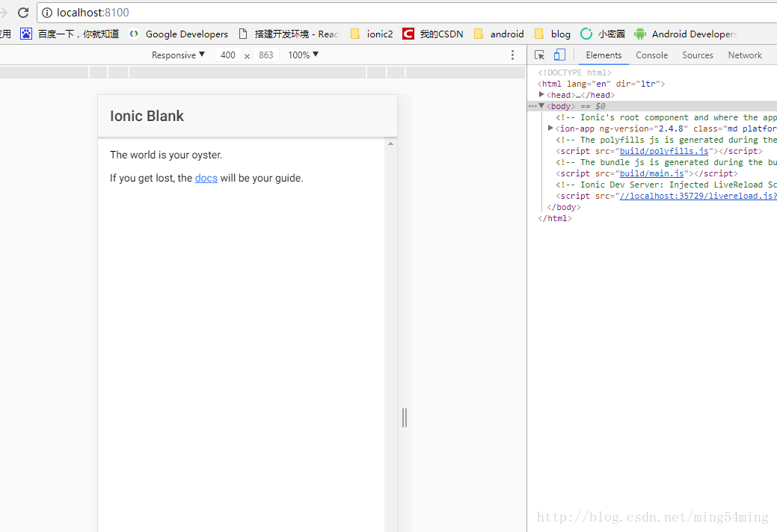Open the livereload.js script link
Screen dimensions: 777x532
[698, 196]
